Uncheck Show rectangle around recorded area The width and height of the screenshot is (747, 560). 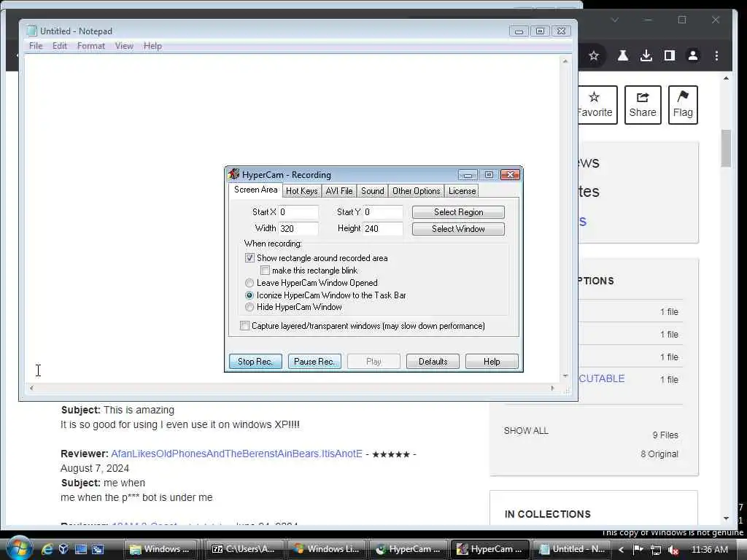click(x=249, y=257)
